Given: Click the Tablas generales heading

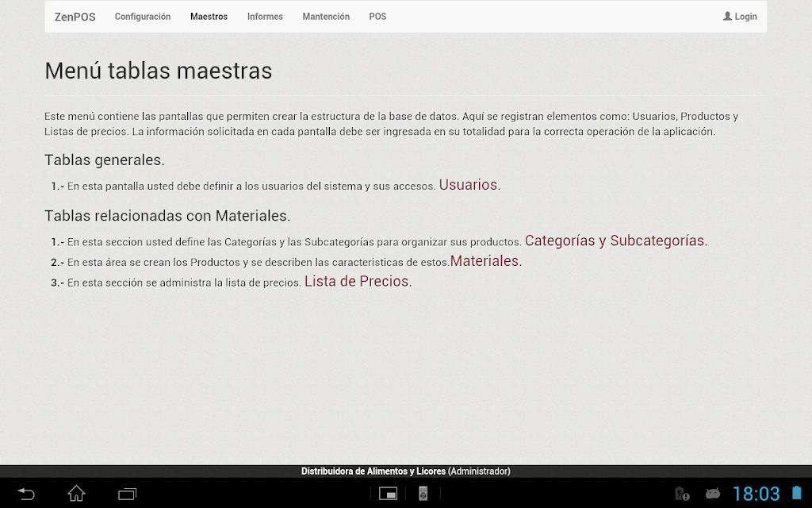Looking at the screenshot, I should click(x=105, y=160).
